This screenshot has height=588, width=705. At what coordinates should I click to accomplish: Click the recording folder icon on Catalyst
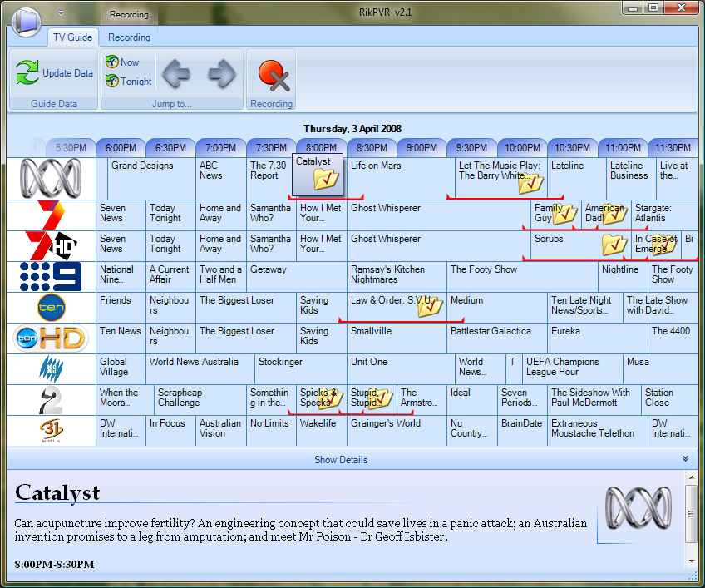tap(327, 180)
